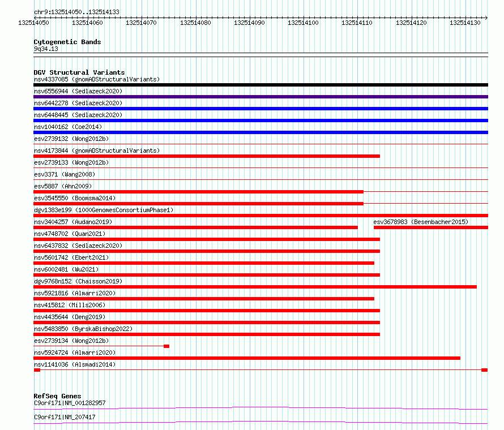Screen dimensions: 504x430
Task: Open nsv4748702 (Quan2021) label
Action: [70, 234]
